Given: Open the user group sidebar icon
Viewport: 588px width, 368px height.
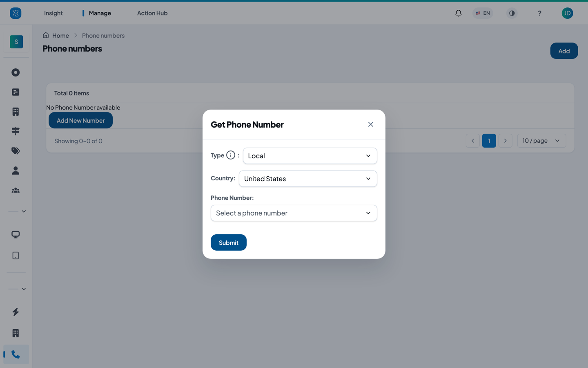Looking at the screenshot, I should coord(16,190).
